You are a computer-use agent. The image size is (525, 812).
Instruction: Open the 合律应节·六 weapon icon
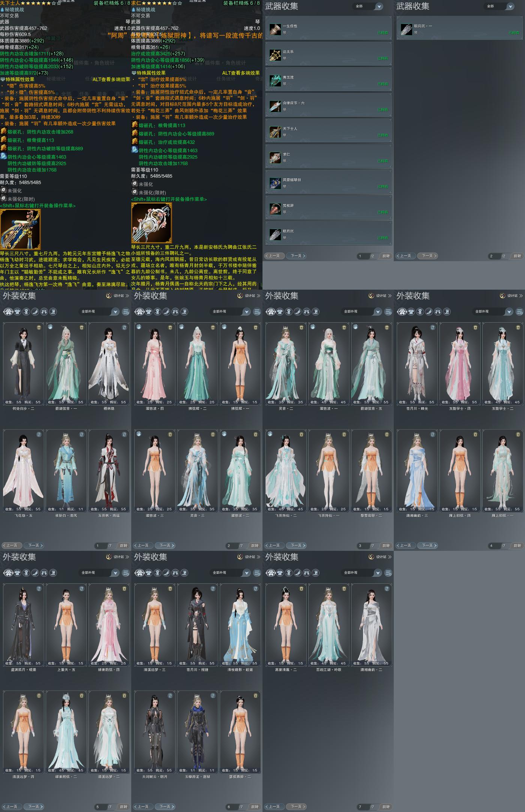275,106
